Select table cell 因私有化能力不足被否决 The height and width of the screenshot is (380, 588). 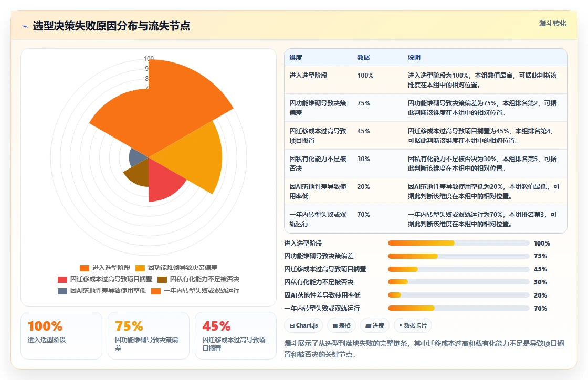pos(318,163)
